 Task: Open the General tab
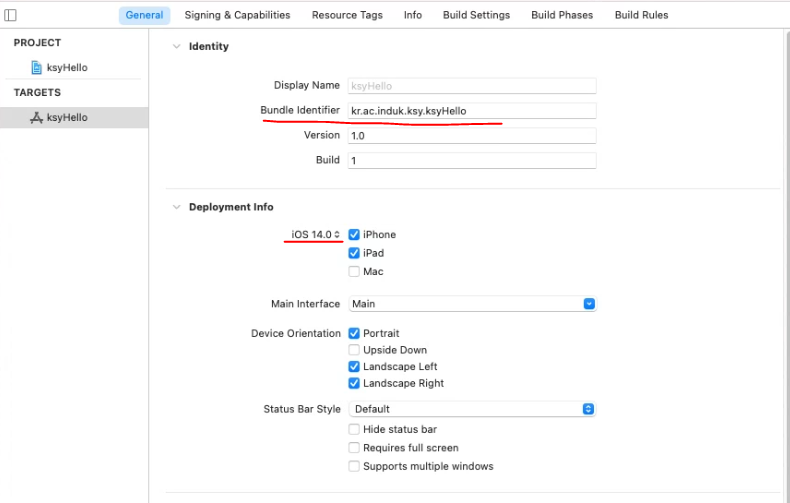point(144,15)
